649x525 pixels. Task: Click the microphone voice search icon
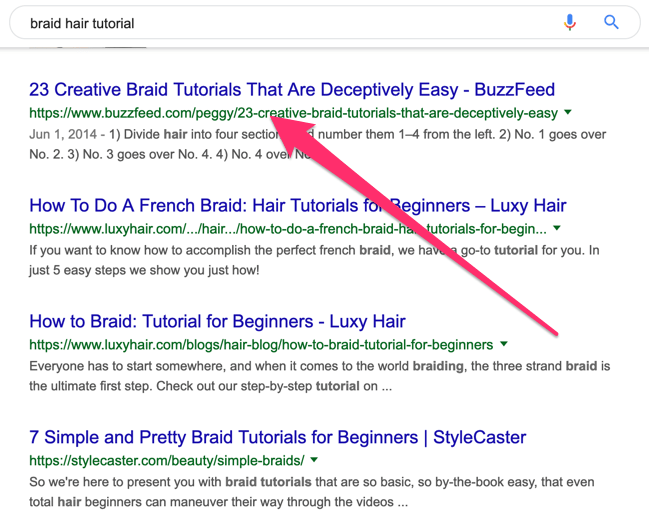click(x=570, y=22)
